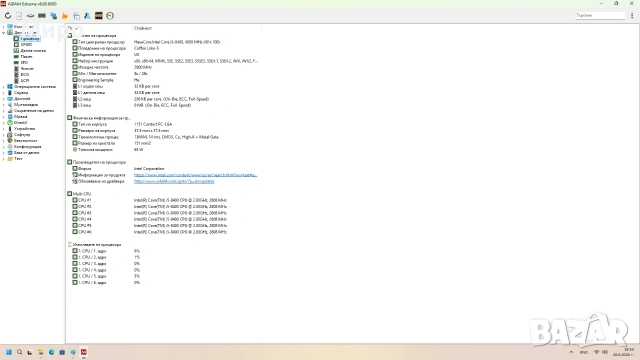This screenshot has height=360, width=640.
Task: Open the Report page icon in toolbar
Action: coord(19,16)
